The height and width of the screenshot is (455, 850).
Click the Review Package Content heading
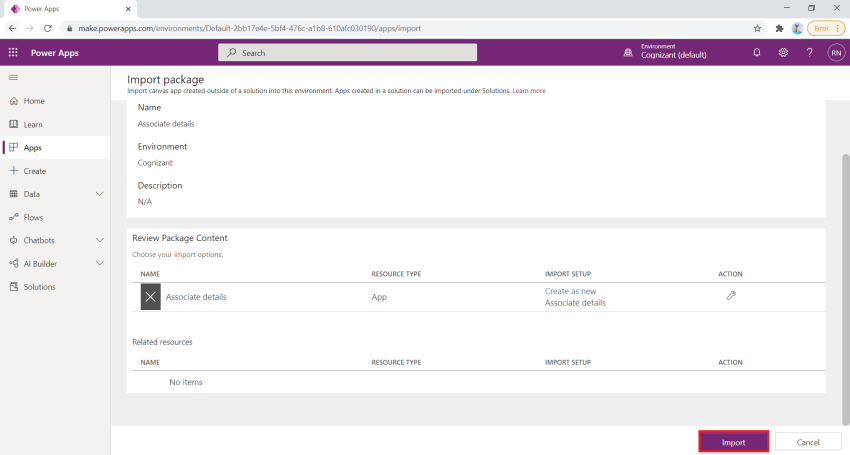pyautogui.click(x=180, y=238)
